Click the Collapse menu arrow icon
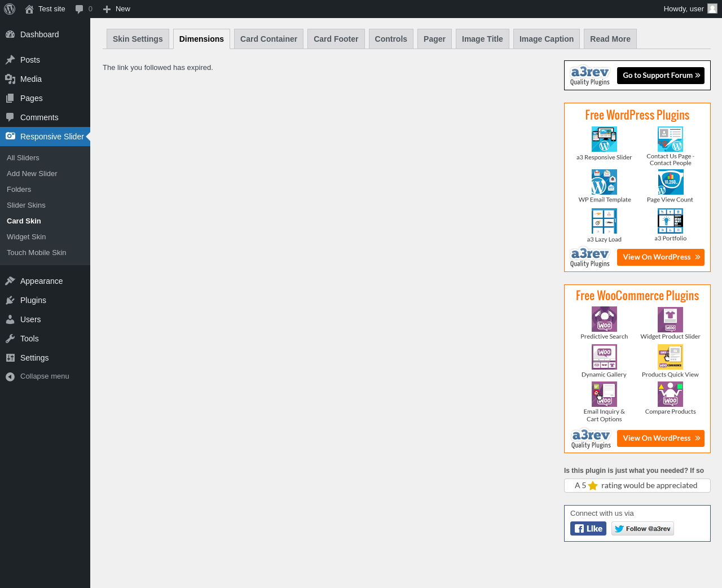The height and width of the screenshot is (588, 722). [10, 376]
